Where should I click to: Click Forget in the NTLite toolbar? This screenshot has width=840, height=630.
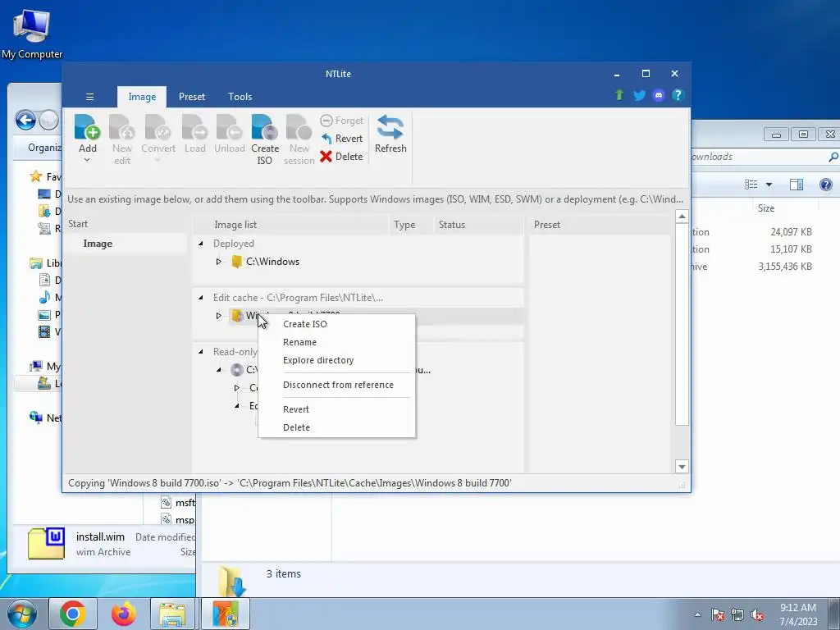(x=342, y=121)
